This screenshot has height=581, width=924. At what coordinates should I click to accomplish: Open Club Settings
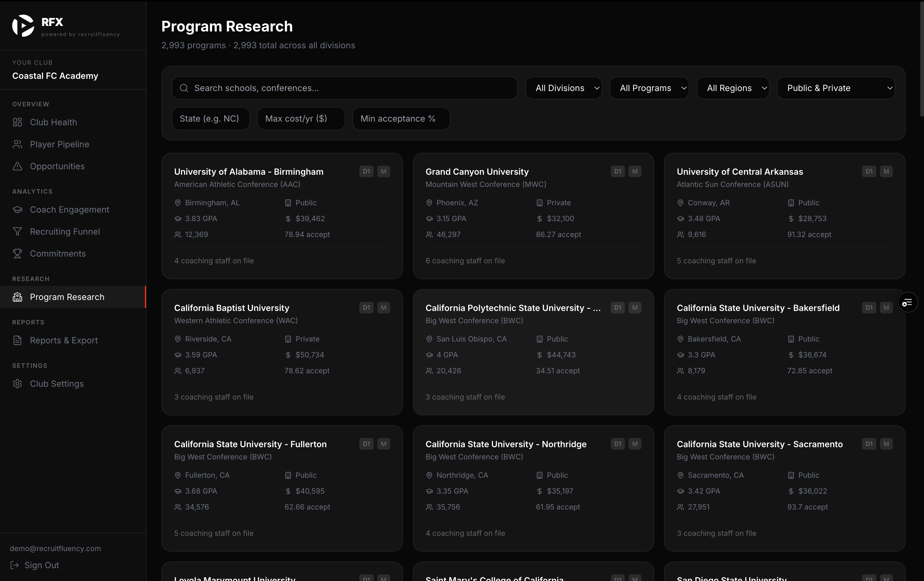coord(73,384)
